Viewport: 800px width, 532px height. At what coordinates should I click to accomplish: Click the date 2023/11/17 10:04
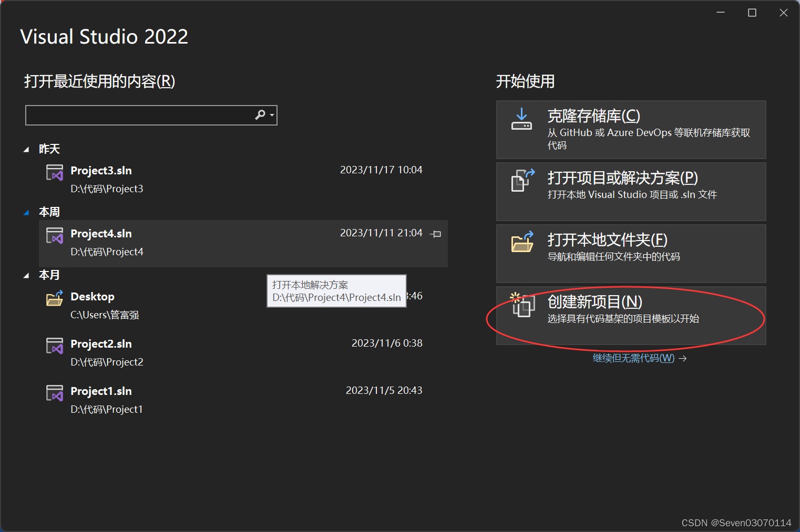[x=381, y=170]
